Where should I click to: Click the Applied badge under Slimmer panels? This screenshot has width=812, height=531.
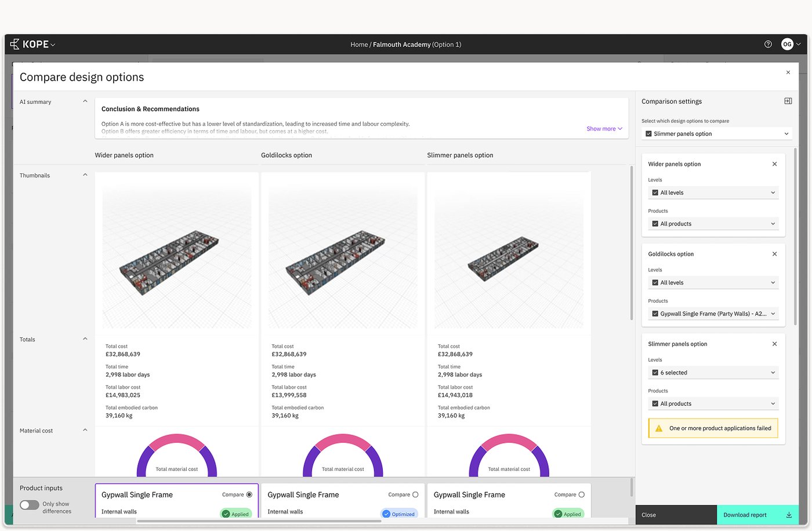568,514
